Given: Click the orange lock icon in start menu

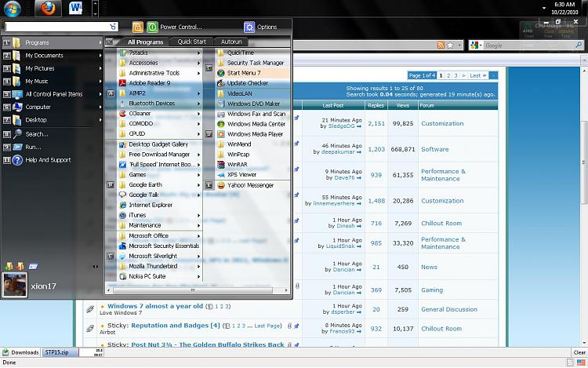Looking at the screenshot, I should (138, 27).
